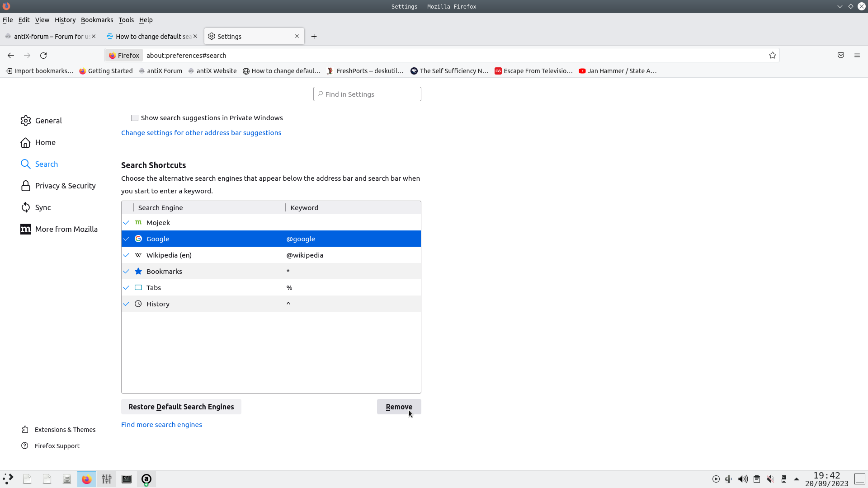
Task: Open More from Mozilla icon
Action: click(26, 229)
